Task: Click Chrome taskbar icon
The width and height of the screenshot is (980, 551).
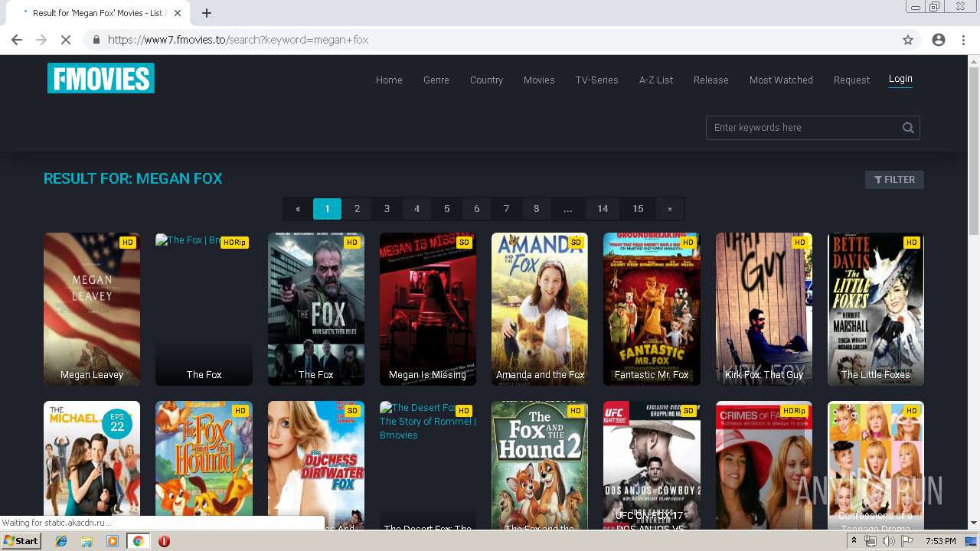Action: 138,541
